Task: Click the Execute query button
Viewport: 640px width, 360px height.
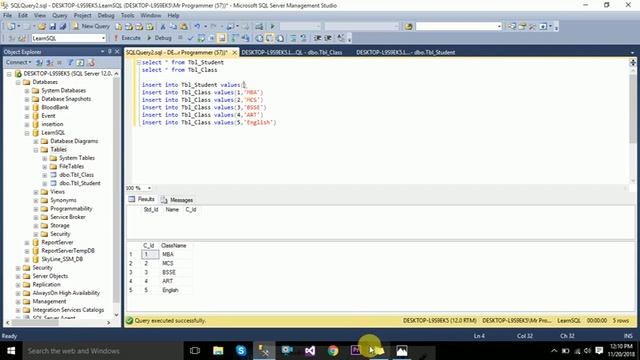Action: point(127,38)
